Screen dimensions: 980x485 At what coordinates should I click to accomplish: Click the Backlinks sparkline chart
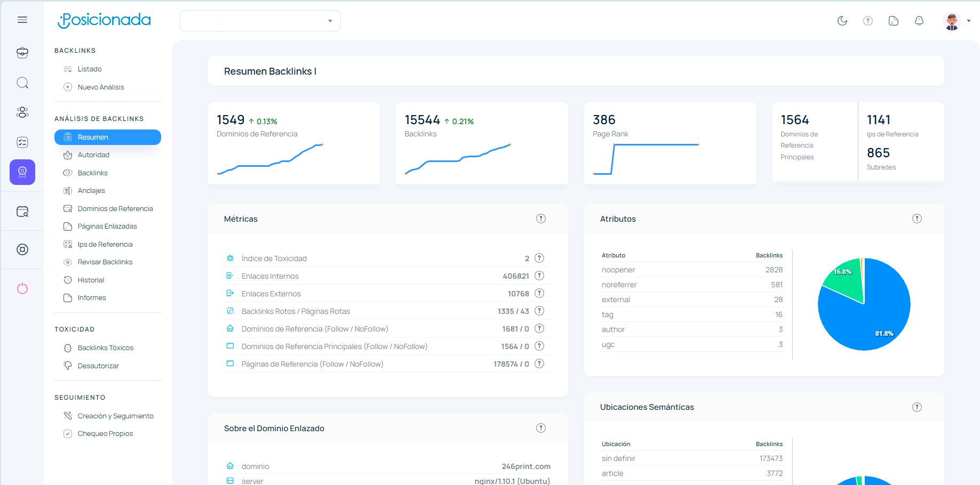pyautogui.click(x=458, y=159)
